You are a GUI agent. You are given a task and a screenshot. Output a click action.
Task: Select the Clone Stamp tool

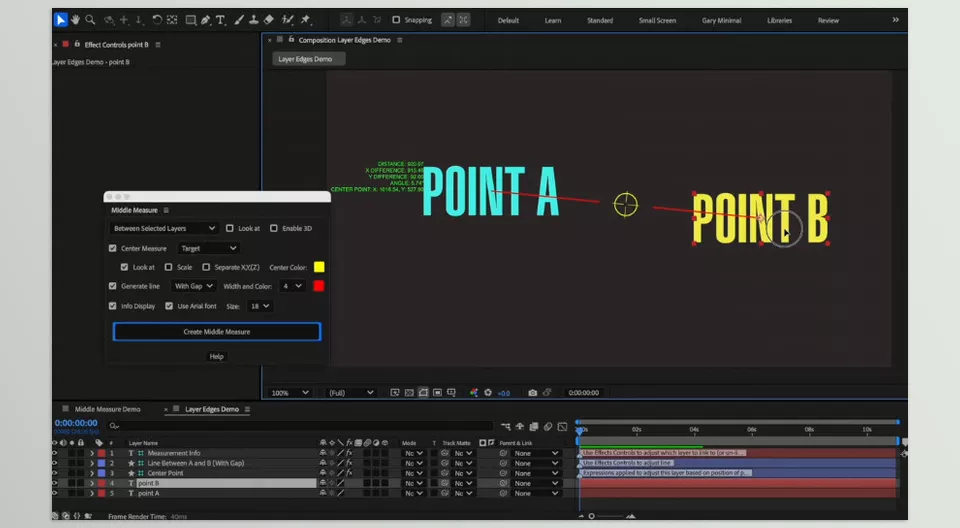pyautogui.click(x=253, y=20)
